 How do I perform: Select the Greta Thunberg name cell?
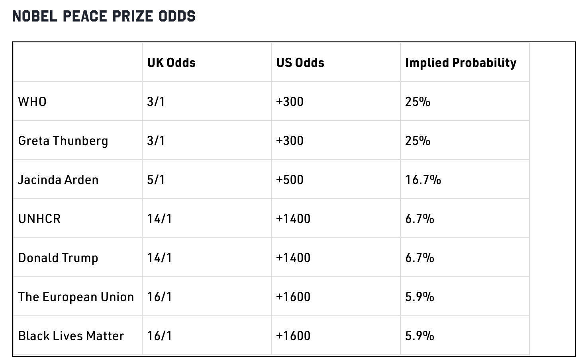pyautogui.click(x=63, y=141)
